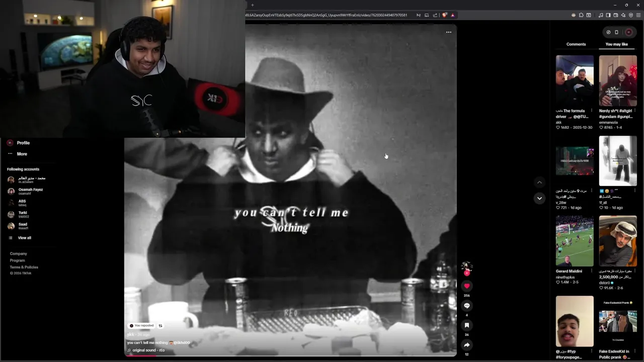Click the address bar share icon

click(435, 15)
